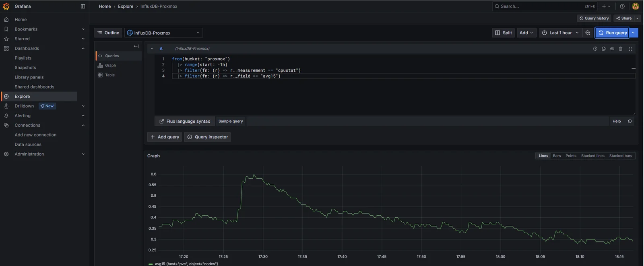Image resolution: width=644 pixels, height=266 pixels.
Task: Open Playlists under Dashboards
Action: (x=23, y=58)
